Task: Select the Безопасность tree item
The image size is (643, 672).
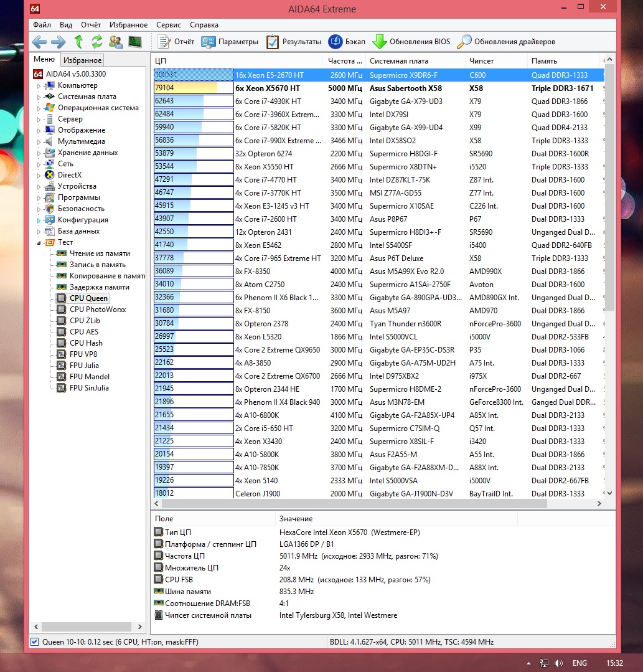Action: click(x=81, y=208)
